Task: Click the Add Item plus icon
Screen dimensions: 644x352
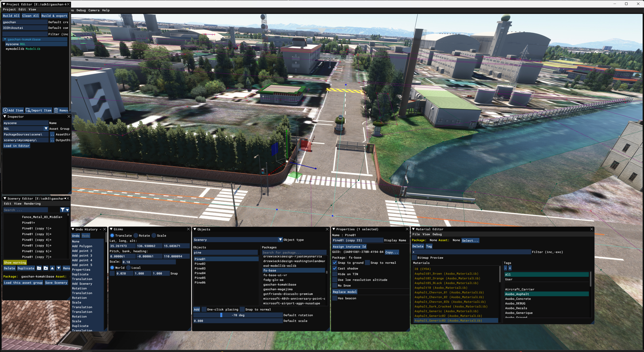Action: pyautogui.click(x=5, y=110)
